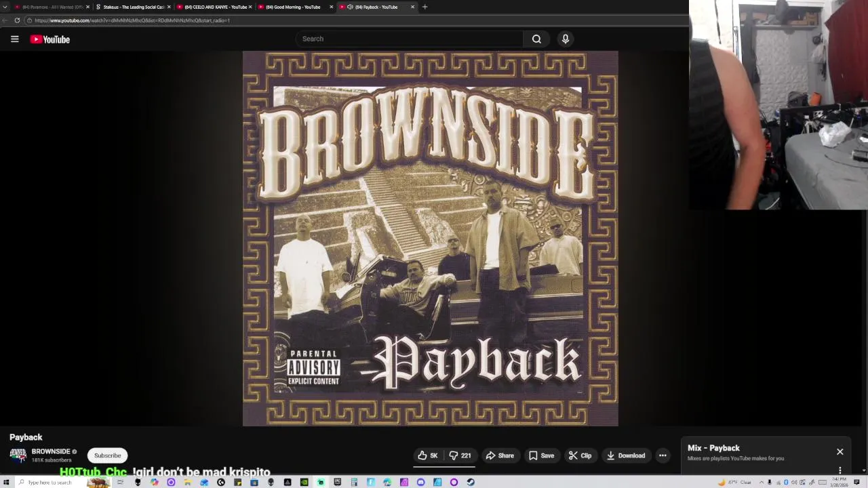Subscribe to BROWNSIDE channel

point(107,455)
